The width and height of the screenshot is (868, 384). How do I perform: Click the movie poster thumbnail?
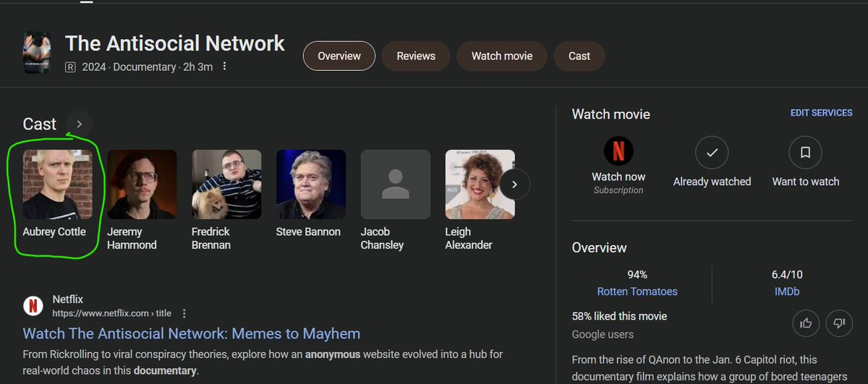point(37,52)
